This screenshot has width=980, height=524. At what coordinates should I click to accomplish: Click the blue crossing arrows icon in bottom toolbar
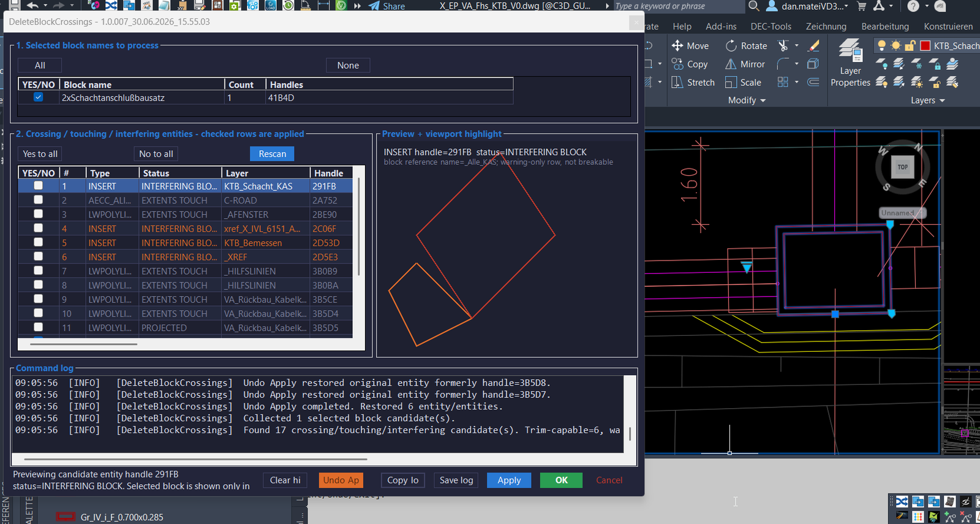(902, 501)
